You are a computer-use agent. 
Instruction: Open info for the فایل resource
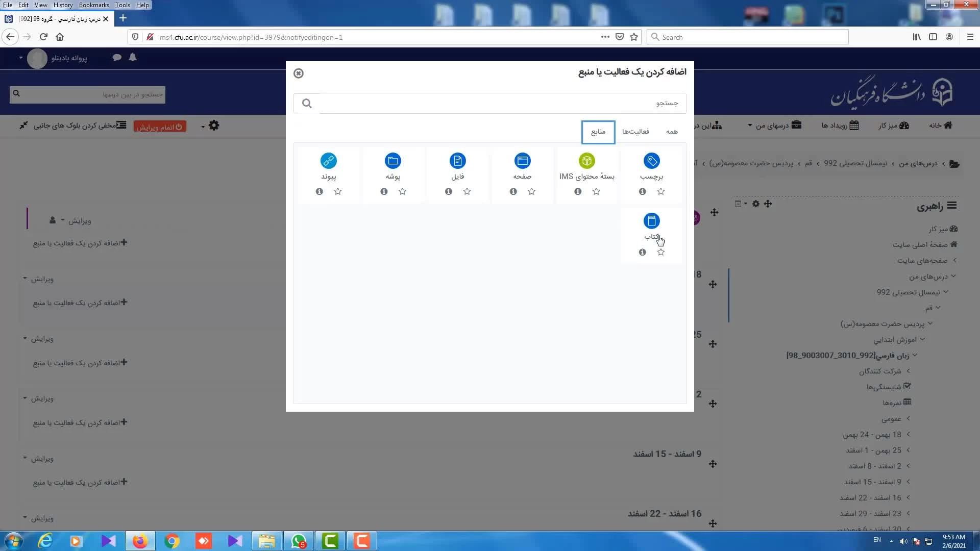(x=448, y=192)
